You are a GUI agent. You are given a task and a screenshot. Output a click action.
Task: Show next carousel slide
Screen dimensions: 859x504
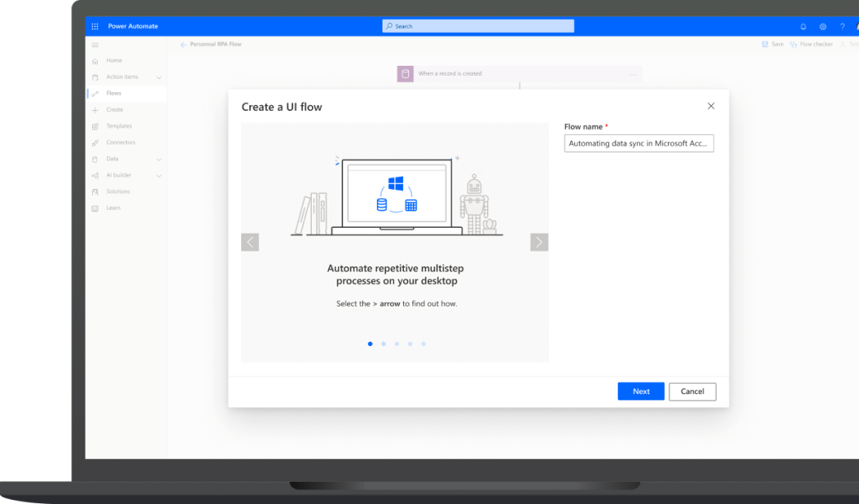click(539, 243)
